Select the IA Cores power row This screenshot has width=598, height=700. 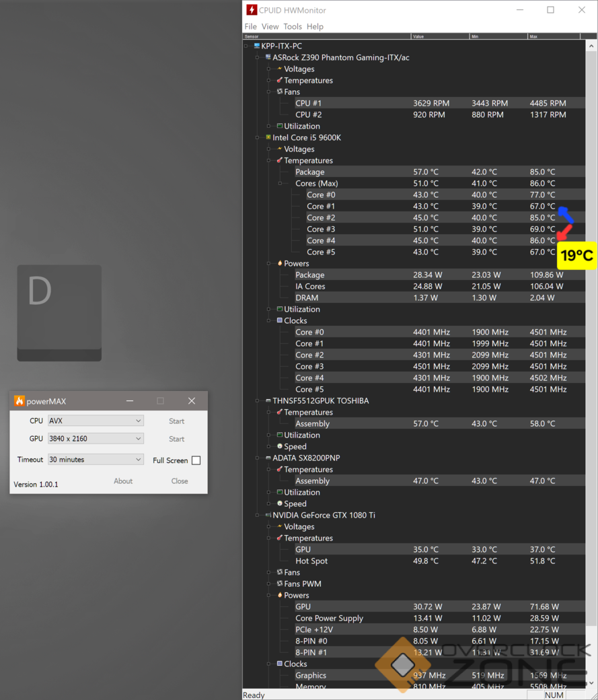point(439,286)
